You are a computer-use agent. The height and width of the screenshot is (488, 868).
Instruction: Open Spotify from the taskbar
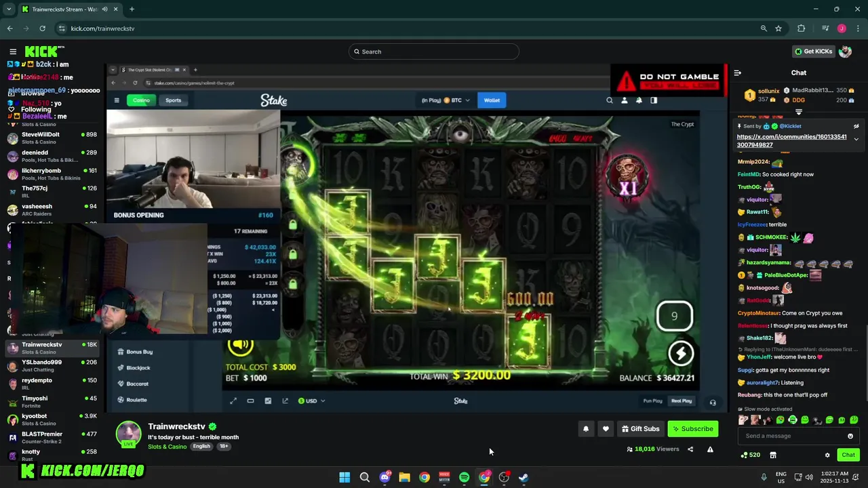tap(464, 477)
